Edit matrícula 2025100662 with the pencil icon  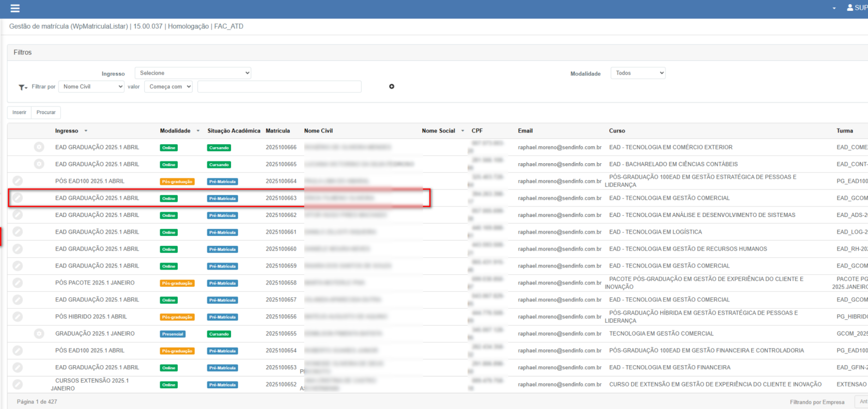[18, 215]
